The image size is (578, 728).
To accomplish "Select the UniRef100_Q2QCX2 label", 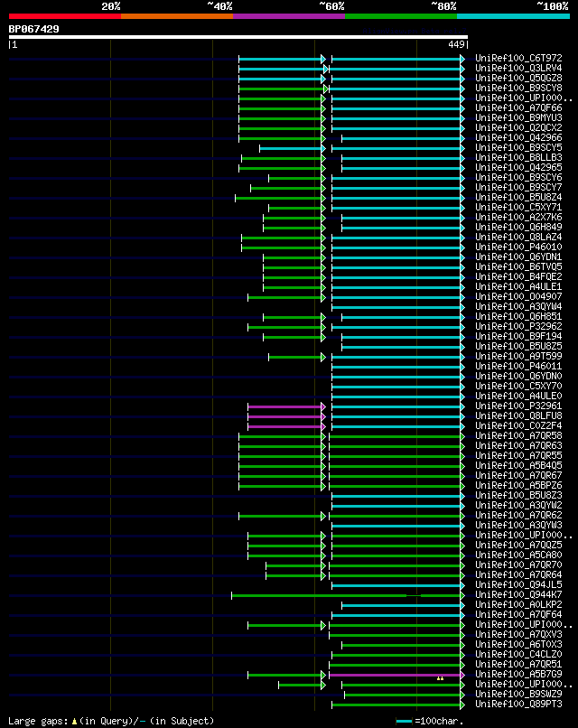I will [518, 127].
